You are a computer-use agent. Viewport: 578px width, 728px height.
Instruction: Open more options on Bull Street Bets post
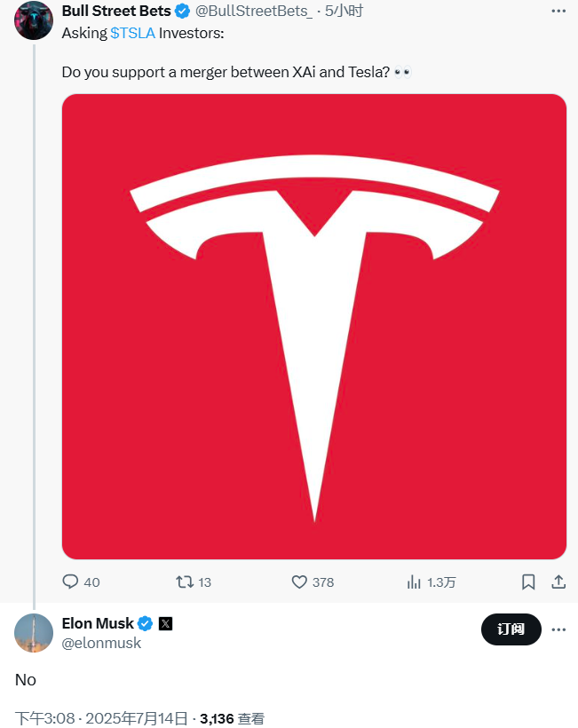pyautogui.click(x=558, y=12)
